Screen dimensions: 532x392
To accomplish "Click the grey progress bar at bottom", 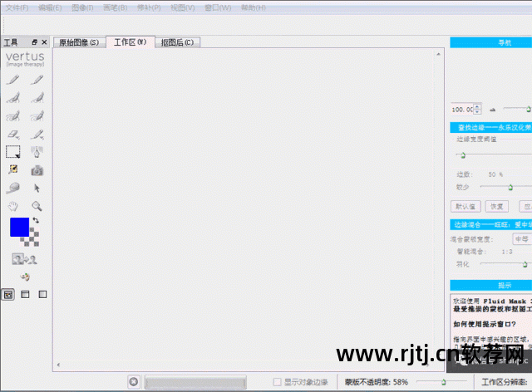I will click(195, 382).
